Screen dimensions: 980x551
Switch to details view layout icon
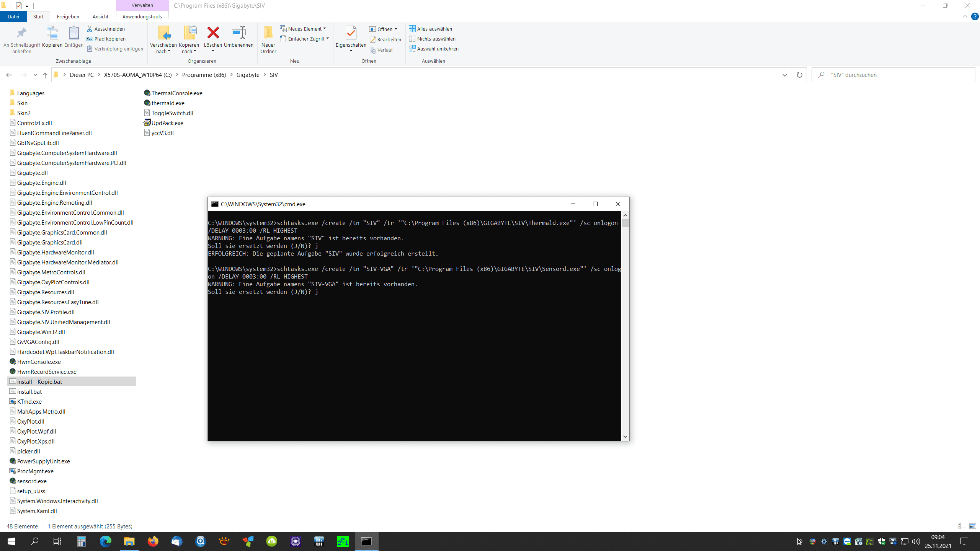click(x=962, y=526)
